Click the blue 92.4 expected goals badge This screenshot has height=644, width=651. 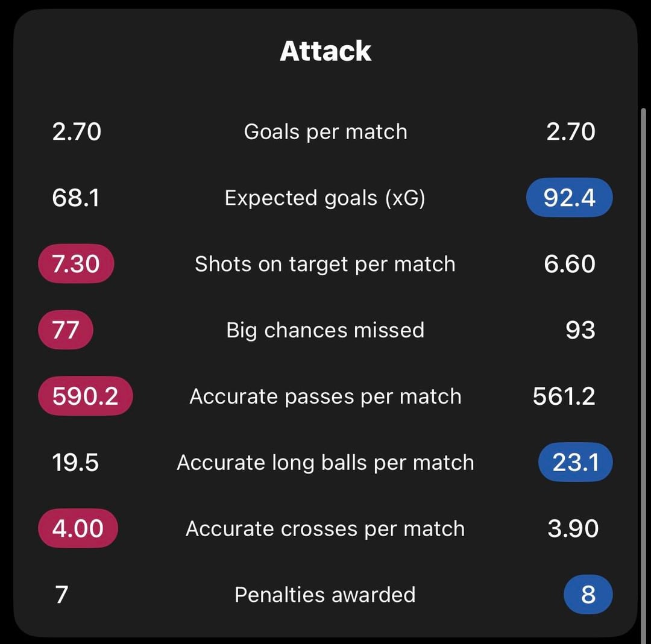pyautogui.click(x=570, y=198)
